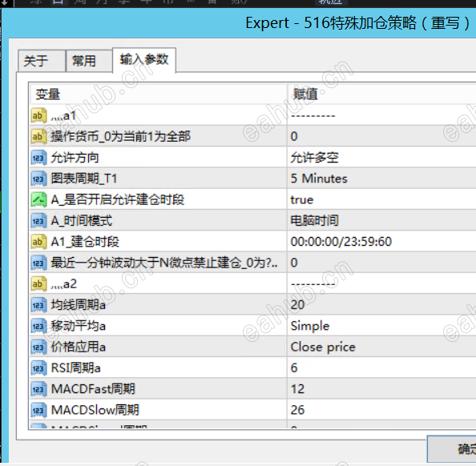This screenshot has width=476, height=466.
Task: Click the 变量 column header
Action: tap(158, 94)
